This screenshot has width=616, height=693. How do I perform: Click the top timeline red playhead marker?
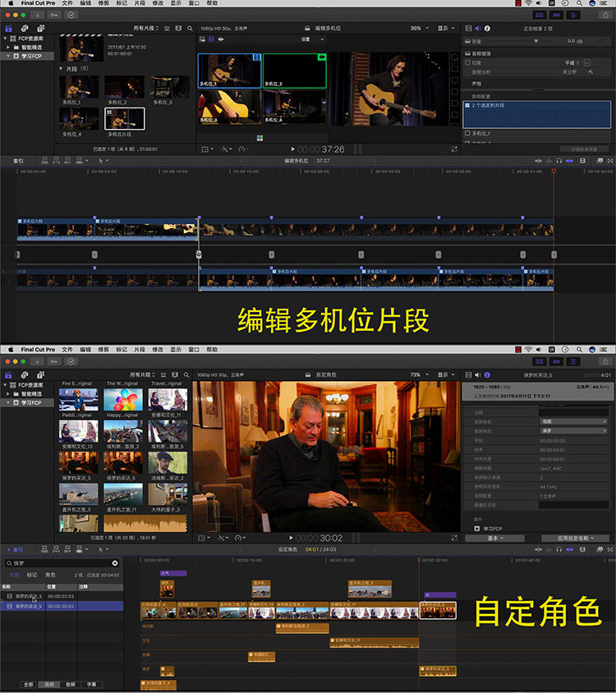[554, 171]
